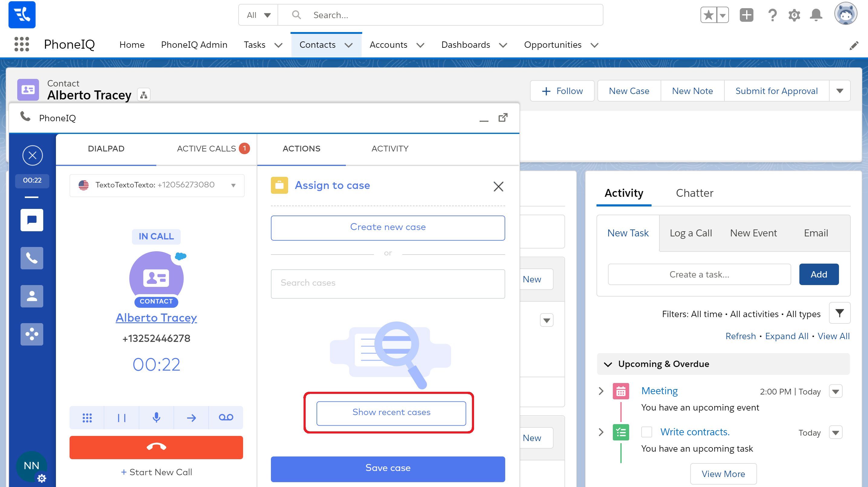Click the call transfer arrow icon
868x487 pixels.
pos(191,417)
